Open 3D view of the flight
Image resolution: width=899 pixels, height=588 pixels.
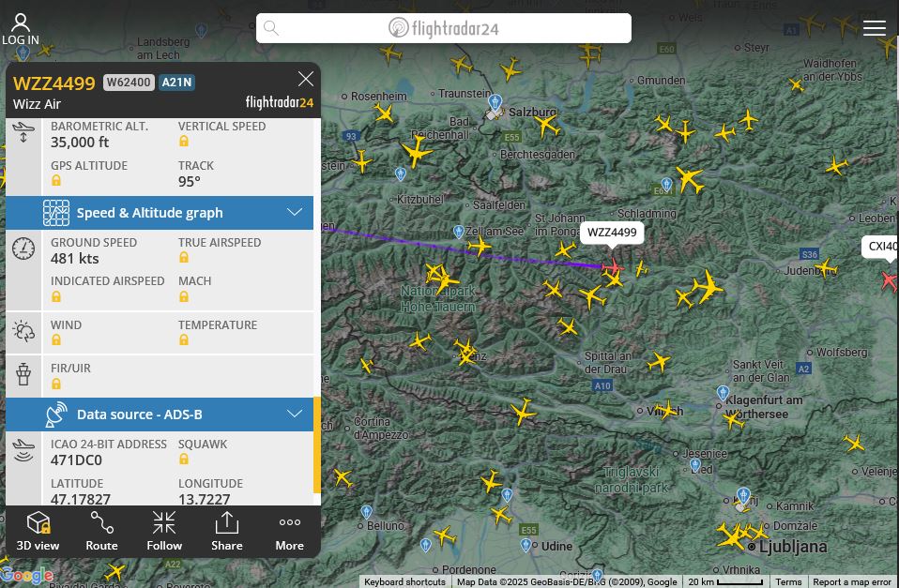click(38, 531)
